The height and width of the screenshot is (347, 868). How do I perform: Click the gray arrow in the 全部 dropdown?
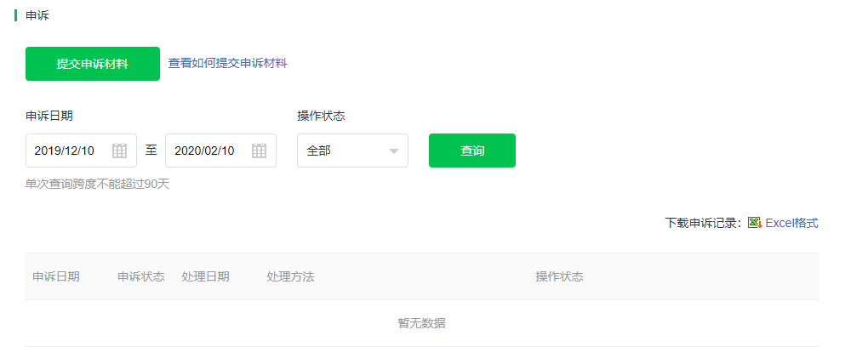(x=394, y=151)
